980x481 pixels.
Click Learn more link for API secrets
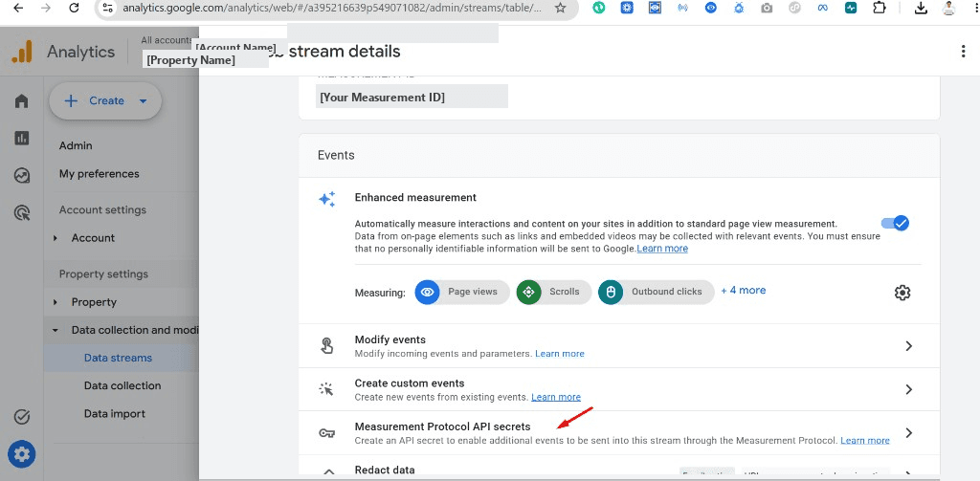point(865,441)
